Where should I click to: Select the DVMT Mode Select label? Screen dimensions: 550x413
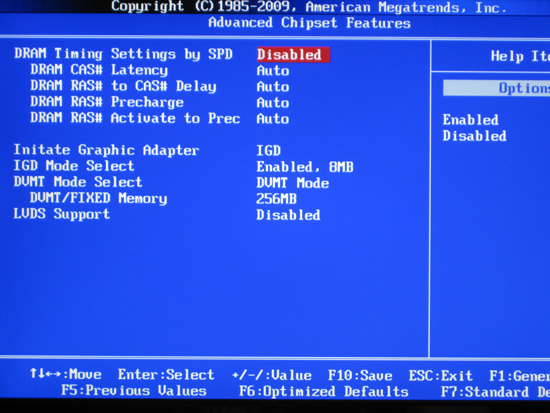pos(78,182)
